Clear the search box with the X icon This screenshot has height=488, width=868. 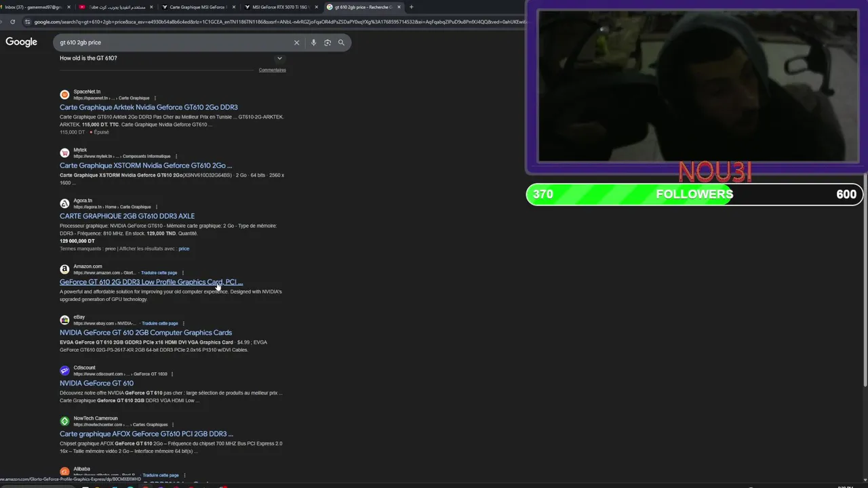[x=296, y=43]
